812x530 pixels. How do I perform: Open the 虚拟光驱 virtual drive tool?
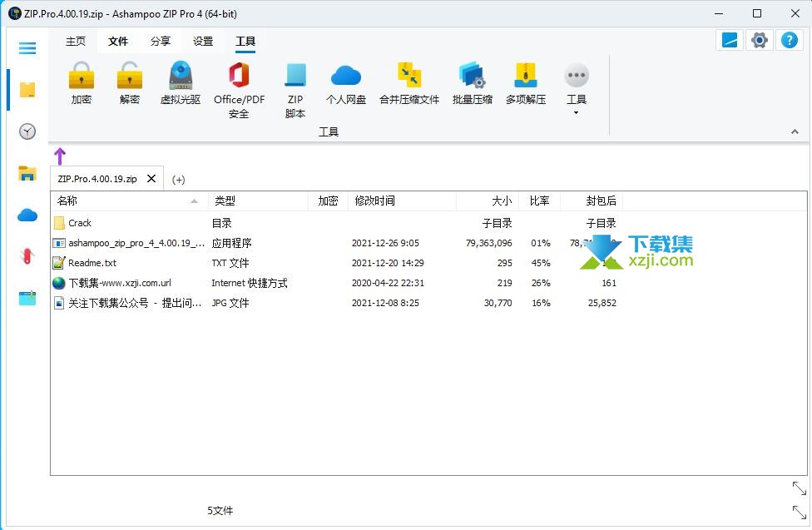[x=181, y=83]
